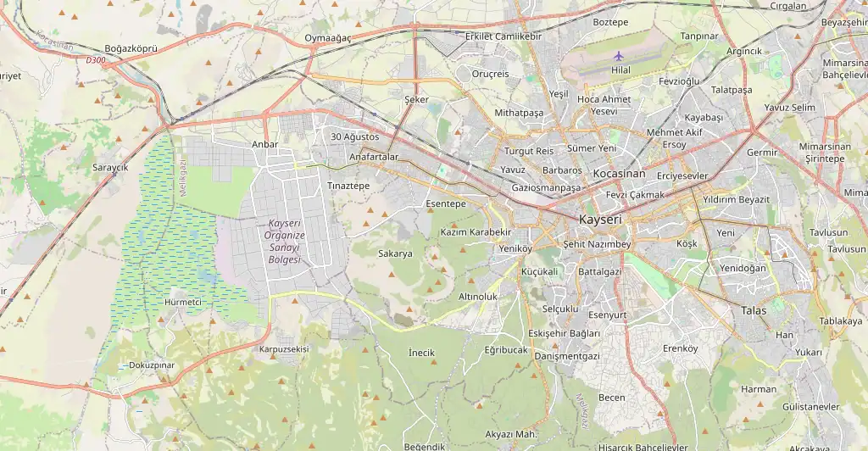Select the Dokuzpınar village label

pos(152,365)
